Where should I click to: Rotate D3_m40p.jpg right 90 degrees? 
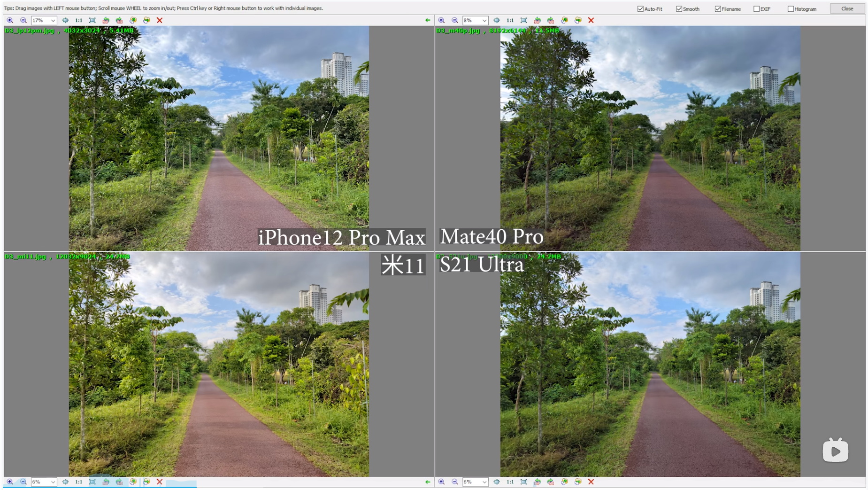coord(551,20)
